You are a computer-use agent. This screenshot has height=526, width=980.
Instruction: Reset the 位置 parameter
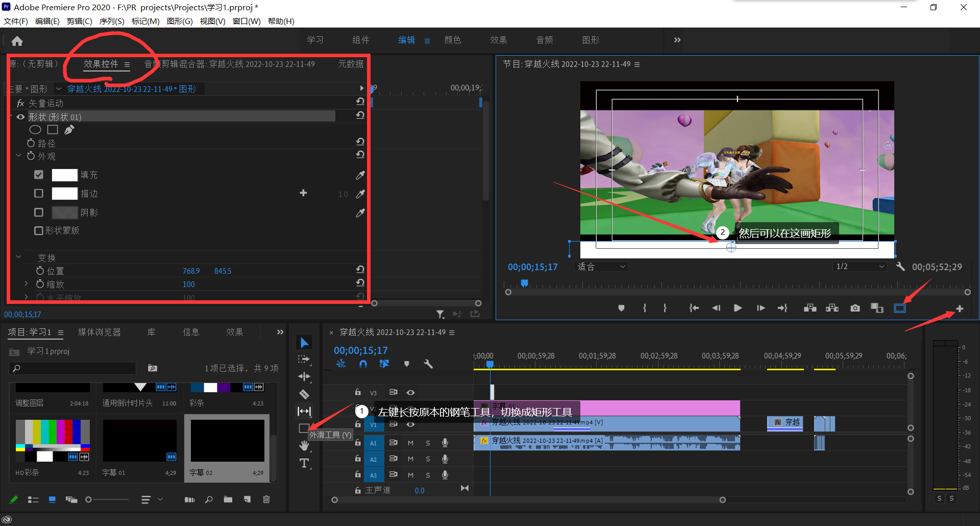coord(360,269)
